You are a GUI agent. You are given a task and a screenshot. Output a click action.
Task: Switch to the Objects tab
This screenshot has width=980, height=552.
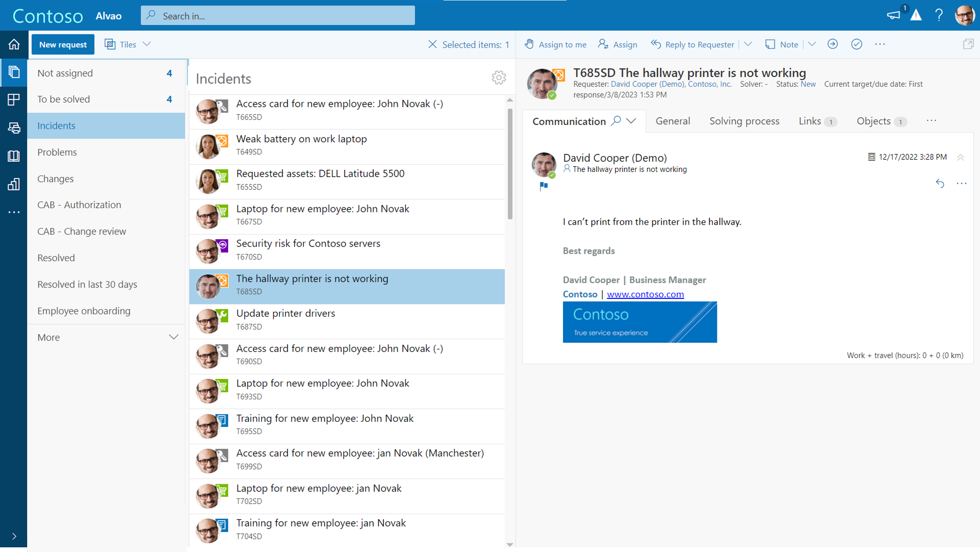point(874,121)
